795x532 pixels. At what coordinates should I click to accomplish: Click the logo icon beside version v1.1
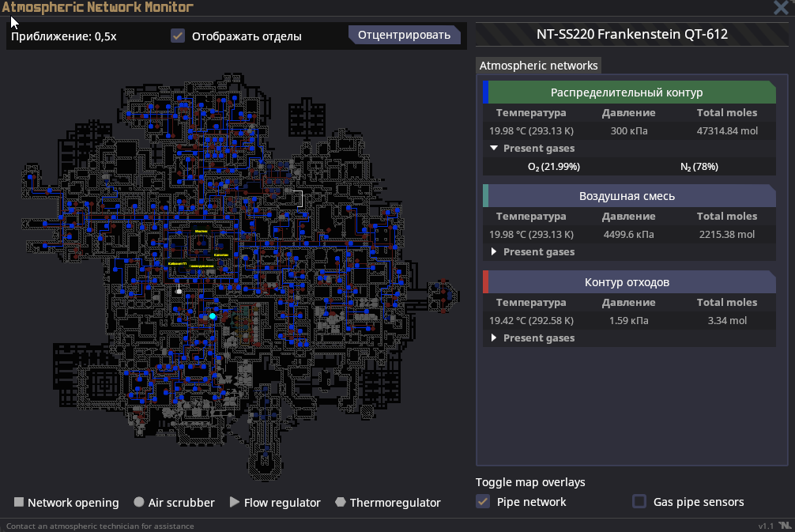(784, 526)
